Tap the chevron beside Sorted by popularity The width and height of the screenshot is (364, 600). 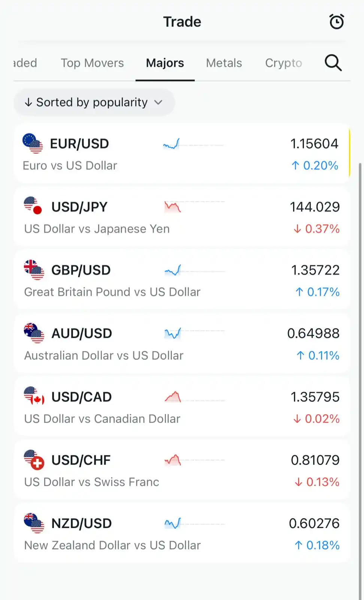[x=158, y=102]
